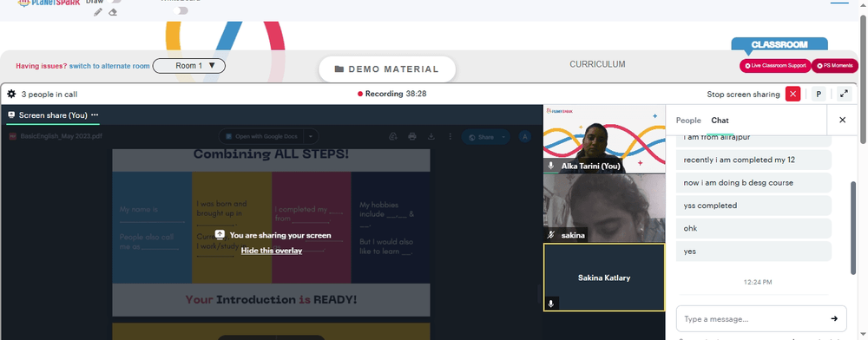Click the 12:24 PM timestamp

(x=757, y=282)
